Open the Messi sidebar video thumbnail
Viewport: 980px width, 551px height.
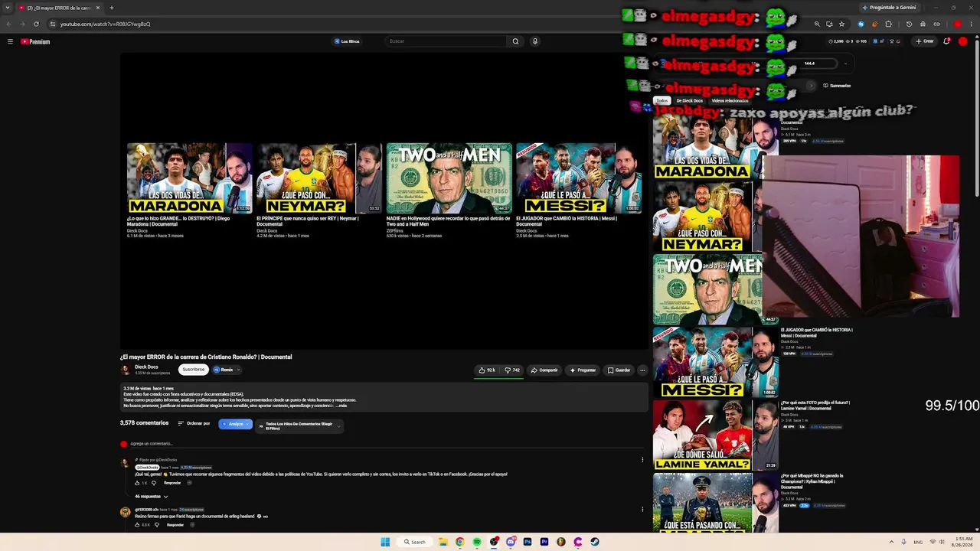pyautogui.click(x=716, y=362)
